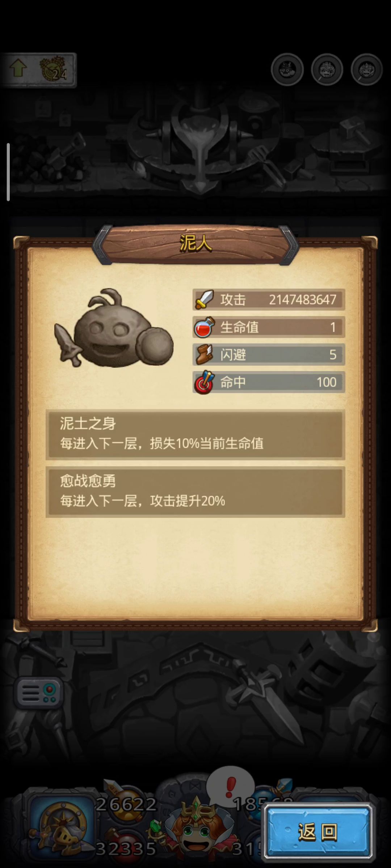Select the 泥土之身 skill description
The width and height of the screenshot is (391, 868).
click(x=195, y=434)
